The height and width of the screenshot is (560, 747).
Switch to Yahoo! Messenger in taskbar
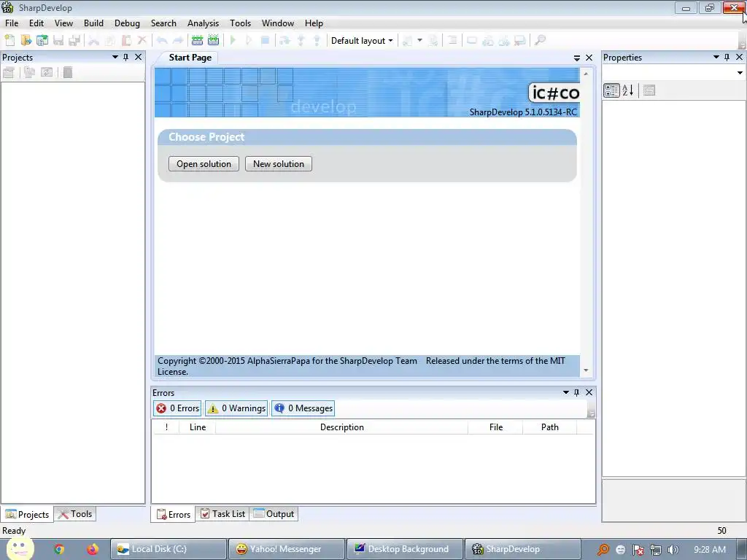tap(286, 549)
